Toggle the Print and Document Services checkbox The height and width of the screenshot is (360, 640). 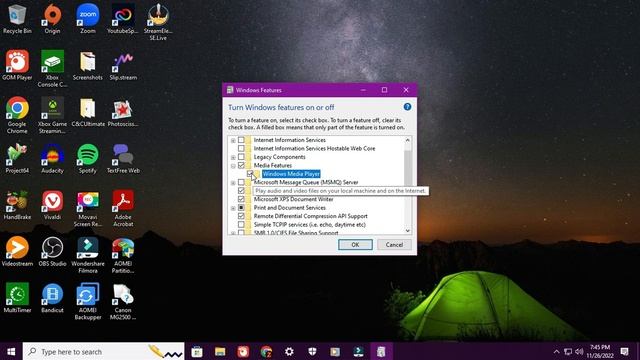(241, 208)
